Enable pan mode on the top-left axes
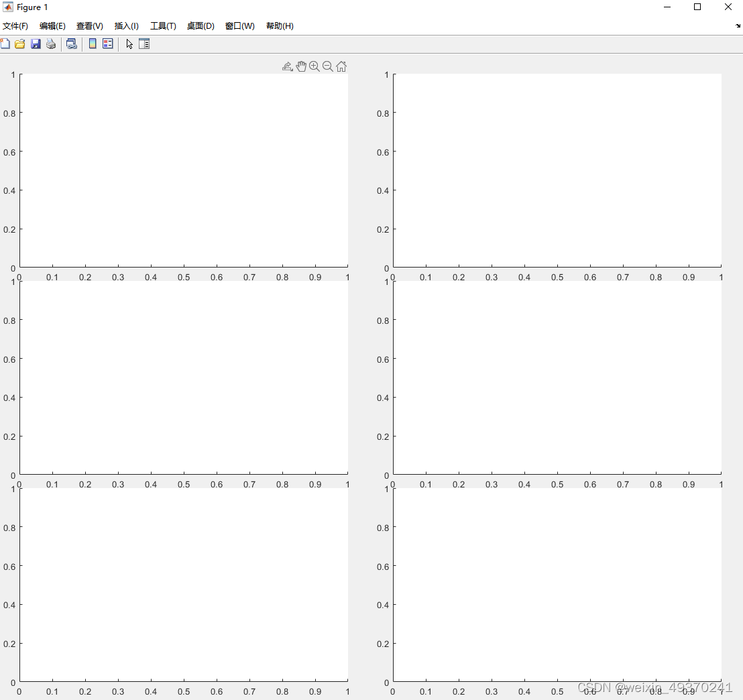This screenshot has height=700, width=743. point(301,66)
